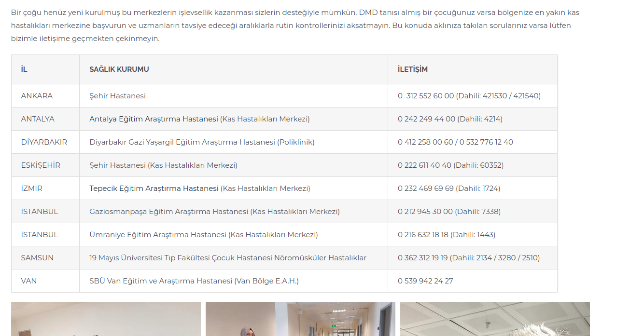Image resolution: width=644 pixels, height=336 pixels.
Task: Click the İLETİŞİM column header
Action: (x=412, y=69)
